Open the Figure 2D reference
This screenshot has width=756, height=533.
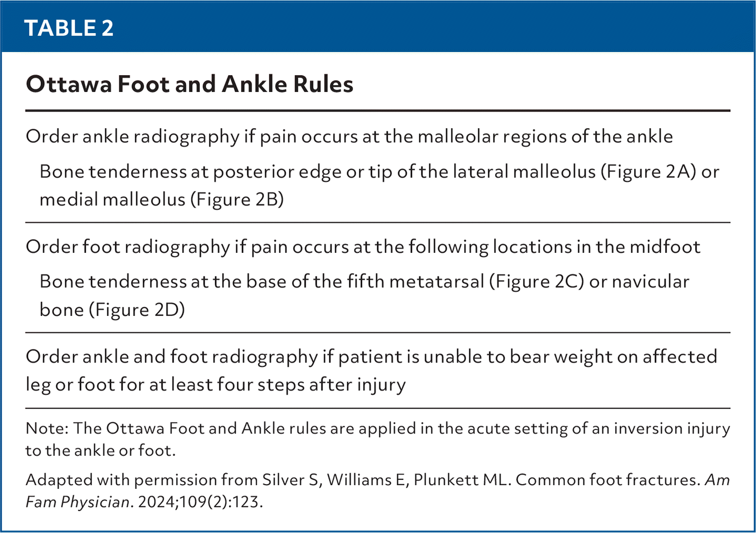pyautogui.click(x=137, y=310)
